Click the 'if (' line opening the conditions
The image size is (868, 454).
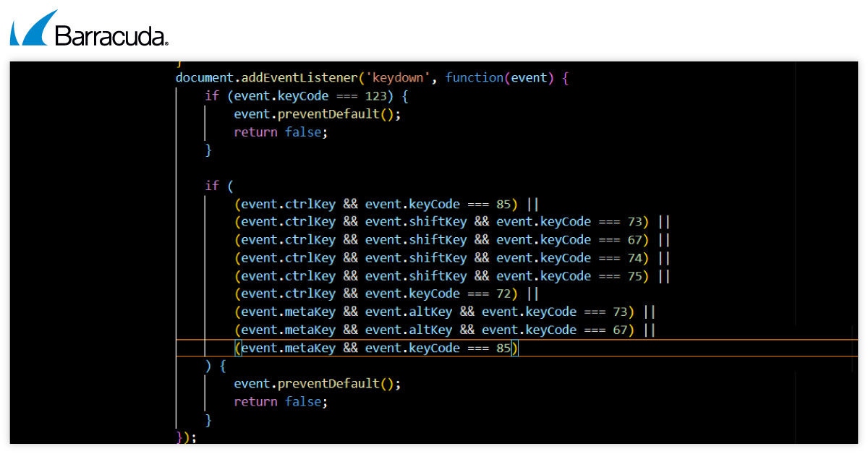219,186
